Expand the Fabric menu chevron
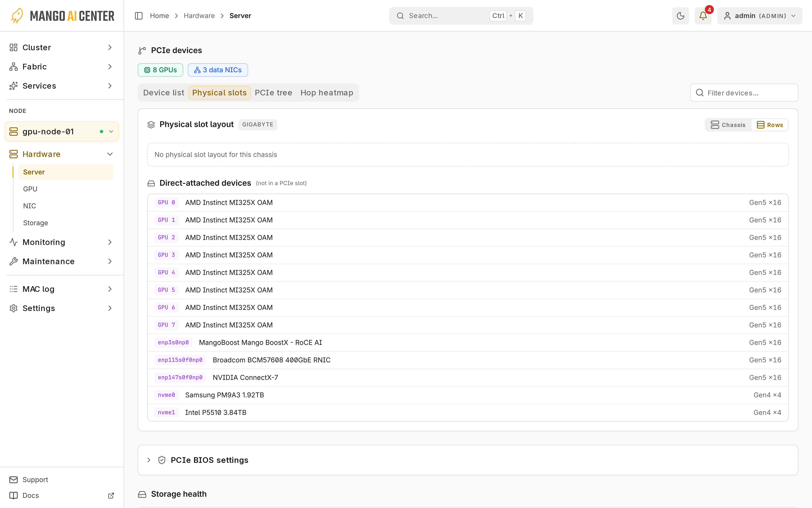The height and width of the screenshot is (508, 812). click(110, 67)
